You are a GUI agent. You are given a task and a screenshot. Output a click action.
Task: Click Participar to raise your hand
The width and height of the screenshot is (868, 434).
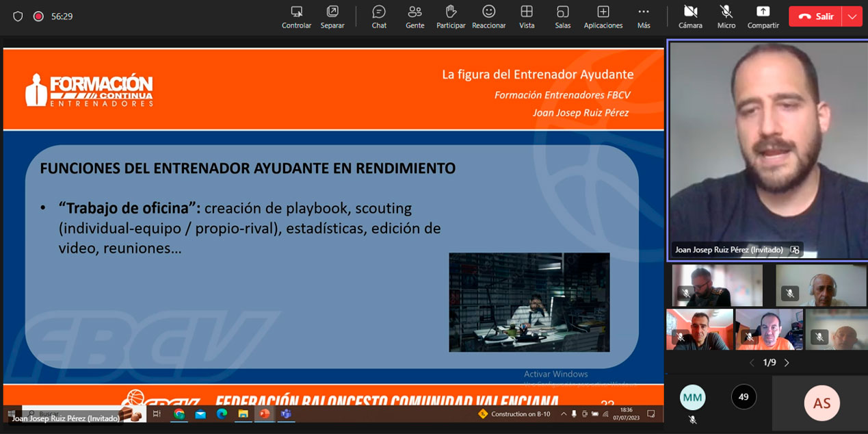pos(451,16)
